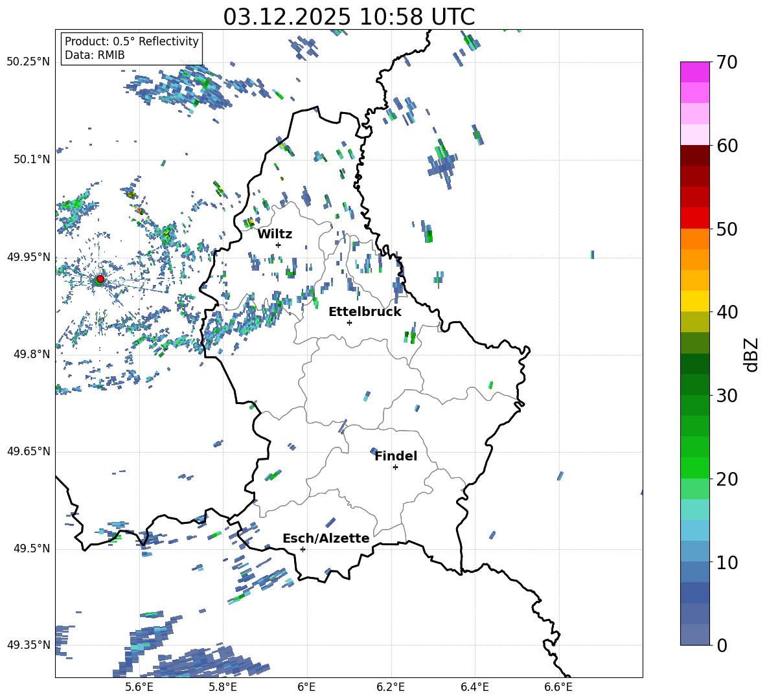Click the 5.6°E longitude label
The image size is (767, 700).
pyautogui.click(x=139, y=687)
